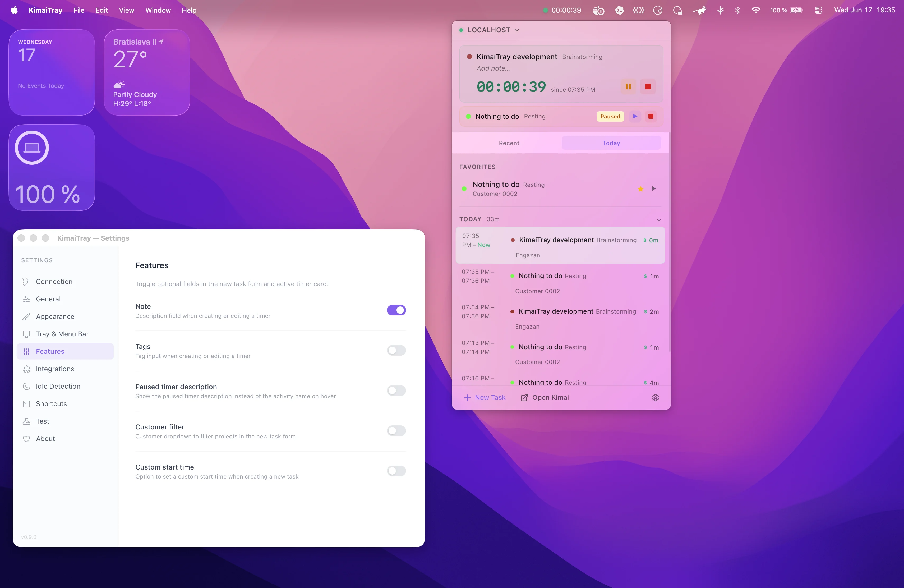904x588 pixels.
Task: Select the 07:35 PM – Now KimaiTray entry
Action: coord(560,245)
